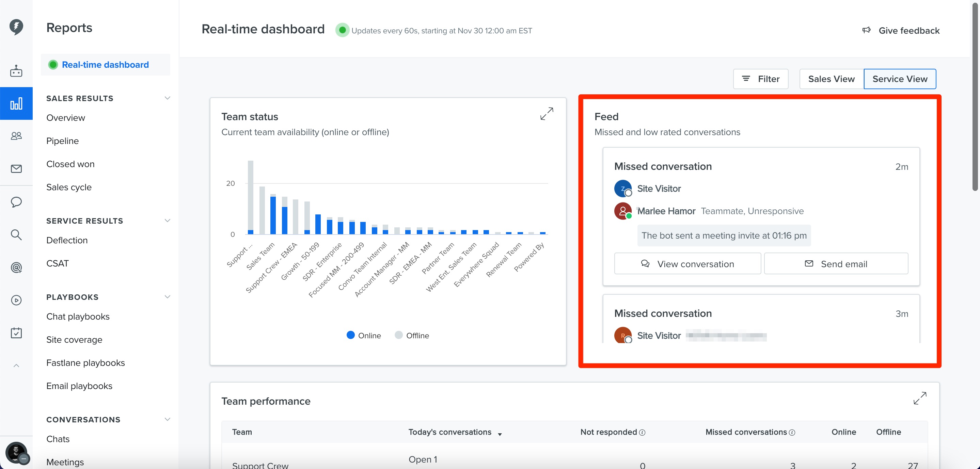Screen dimensions: 980x469
Task: Expand the Team performance table fullscreen
Action: (x=920, y=398)
